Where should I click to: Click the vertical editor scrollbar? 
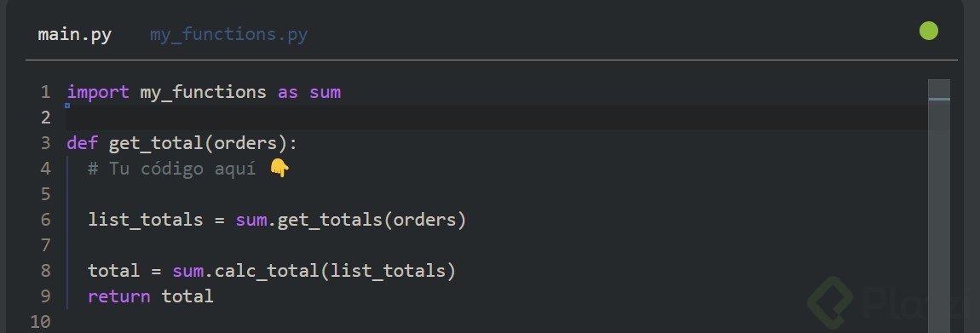[x=939, y=206]
